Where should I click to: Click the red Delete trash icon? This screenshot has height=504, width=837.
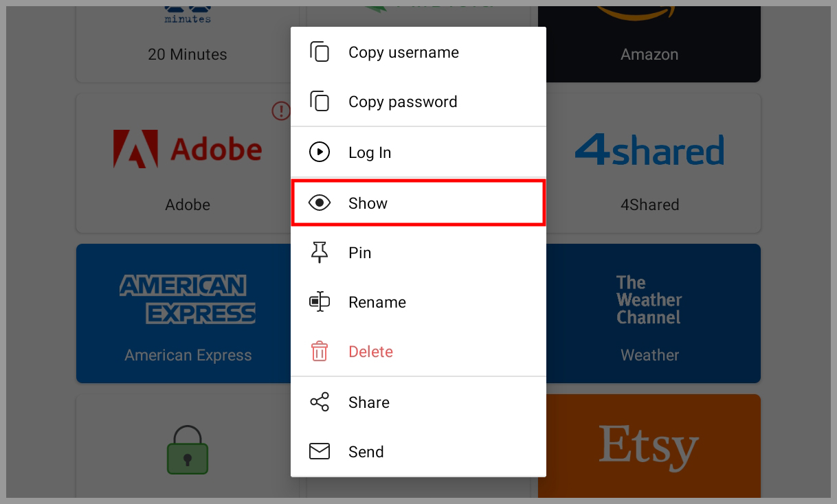click(x=319, y=351)
